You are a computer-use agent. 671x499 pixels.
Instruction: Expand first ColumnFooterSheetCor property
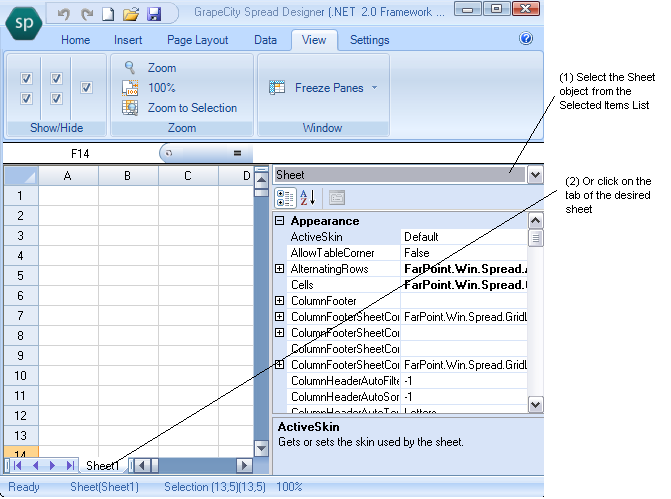coord(279,317)
